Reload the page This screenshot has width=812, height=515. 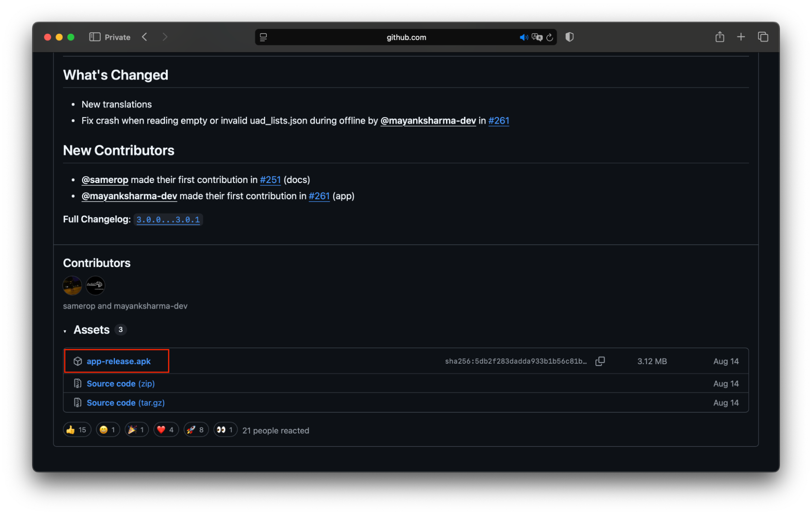pos(550,37)
